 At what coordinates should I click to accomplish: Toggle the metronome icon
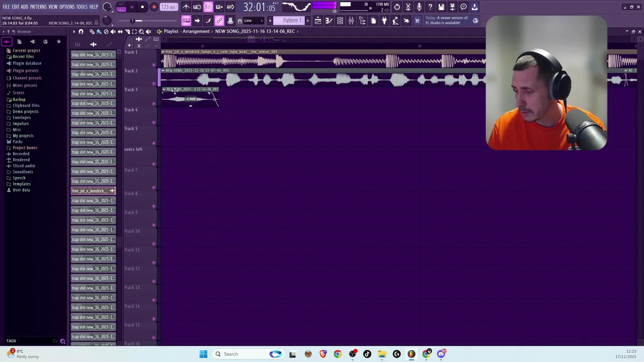click(x=186, y=7)
